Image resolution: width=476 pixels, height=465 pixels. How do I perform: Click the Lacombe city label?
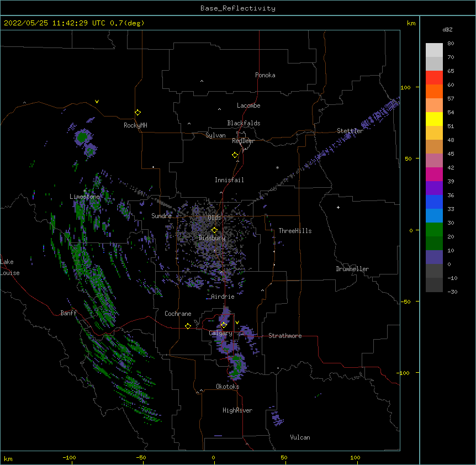pos(248,105)
